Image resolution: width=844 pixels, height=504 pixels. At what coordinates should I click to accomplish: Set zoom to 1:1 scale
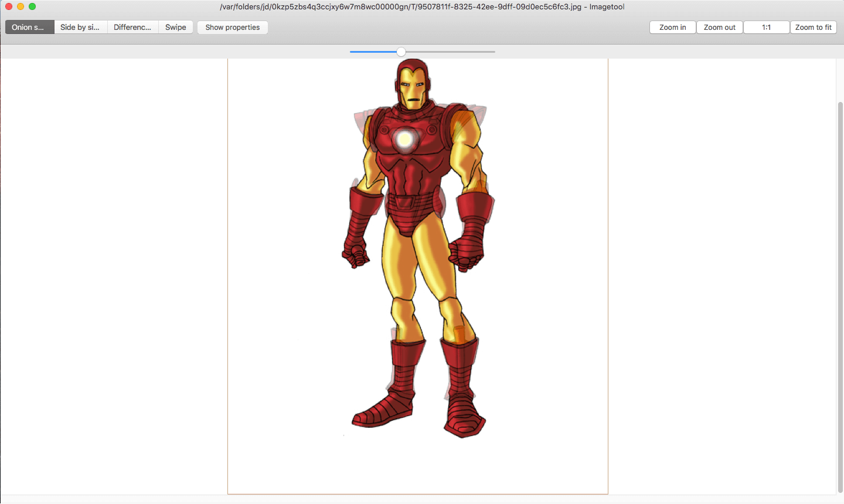767,28
